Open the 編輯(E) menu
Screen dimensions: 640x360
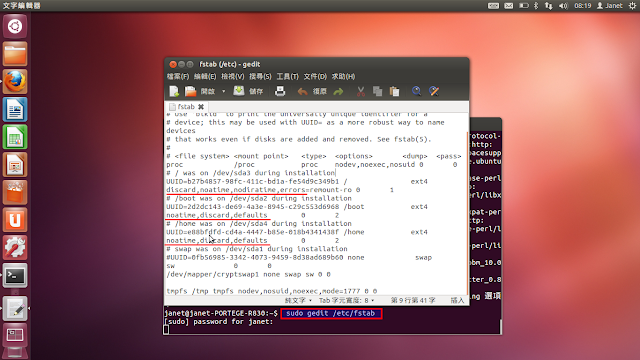coord(205,76)
